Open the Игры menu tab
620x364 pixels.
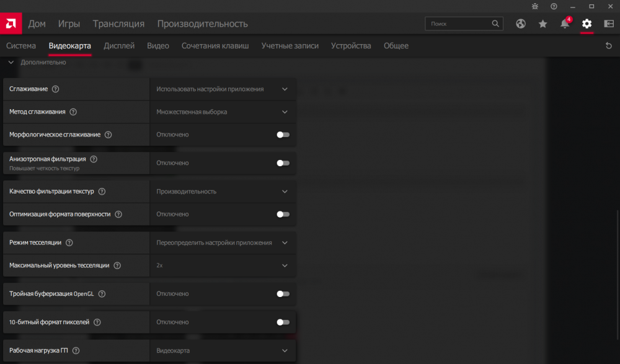69,24
